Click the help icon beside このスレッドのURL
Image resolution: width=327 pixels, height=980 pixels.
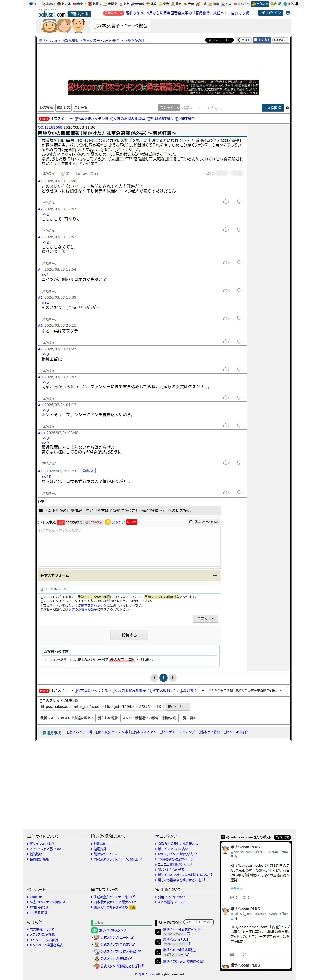point(76,701)
